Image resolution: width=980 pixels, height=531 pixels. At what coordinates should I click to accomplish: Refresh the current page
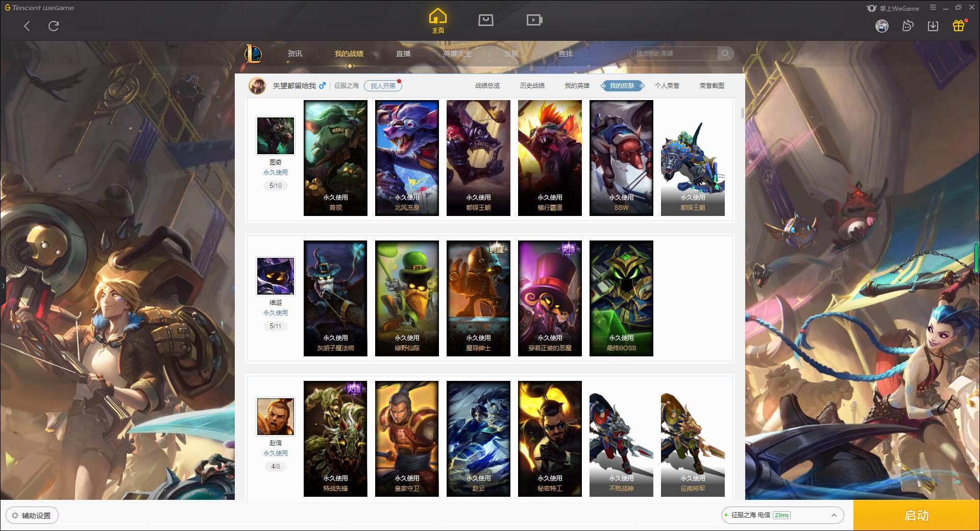point(54,26)
